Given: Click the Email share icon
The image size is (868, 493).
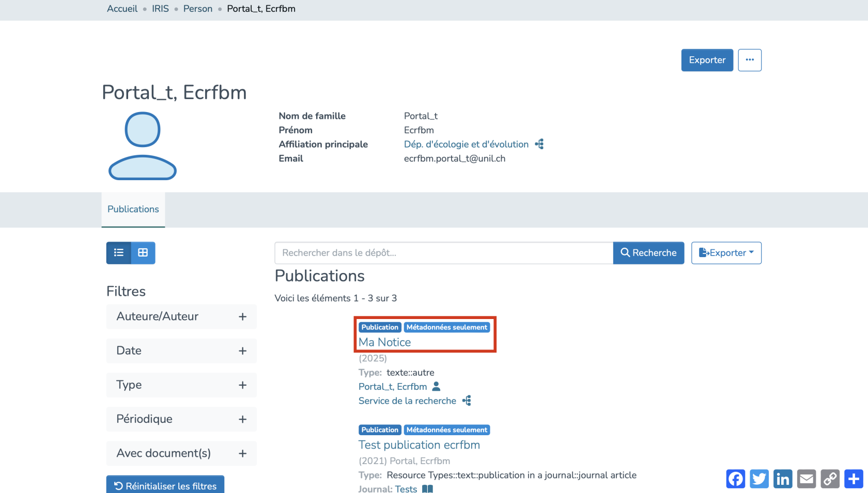Looking at the screenshot, I should point(807,479).
